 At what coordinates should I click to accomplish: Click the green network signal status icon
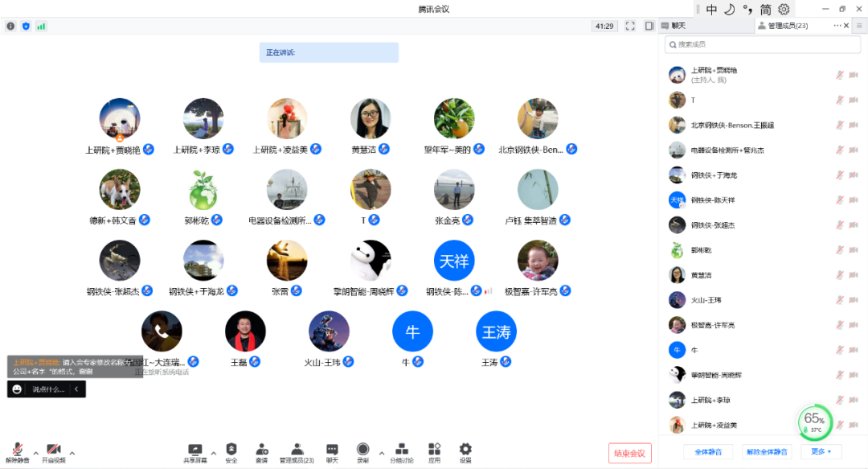[41, 27]
